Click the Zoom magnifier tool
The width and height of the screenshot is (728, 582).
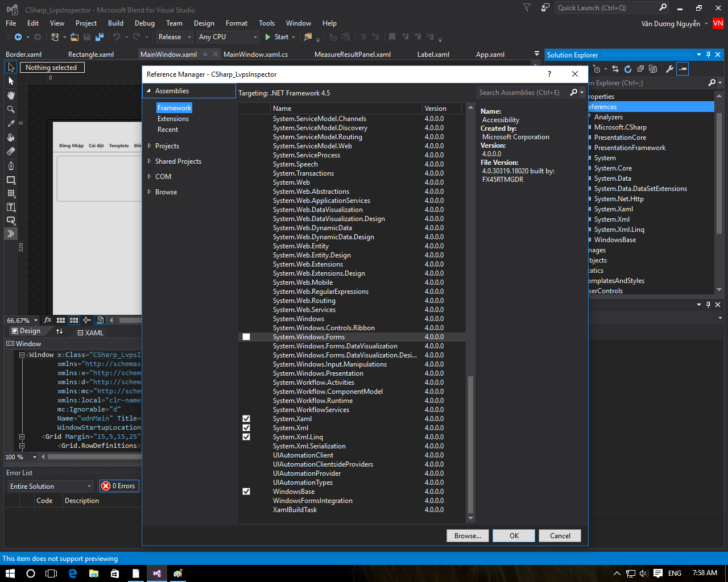point(11,109)
